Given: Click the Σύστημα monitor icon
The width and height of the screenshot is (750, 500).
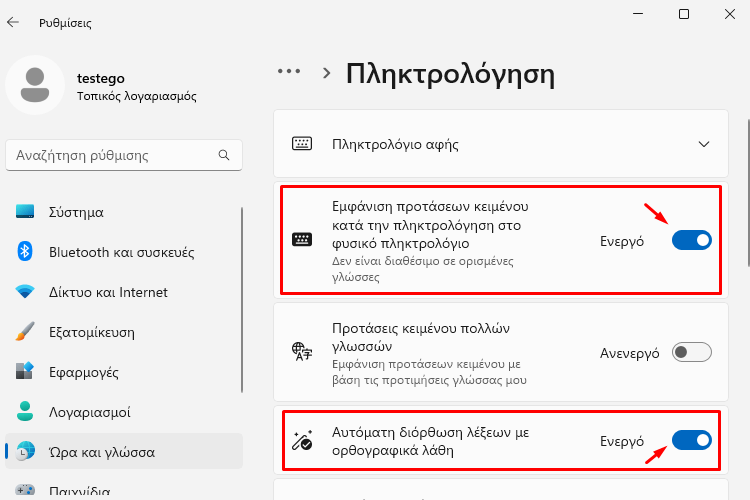Looking at the screenshot, I should point(25,211).
